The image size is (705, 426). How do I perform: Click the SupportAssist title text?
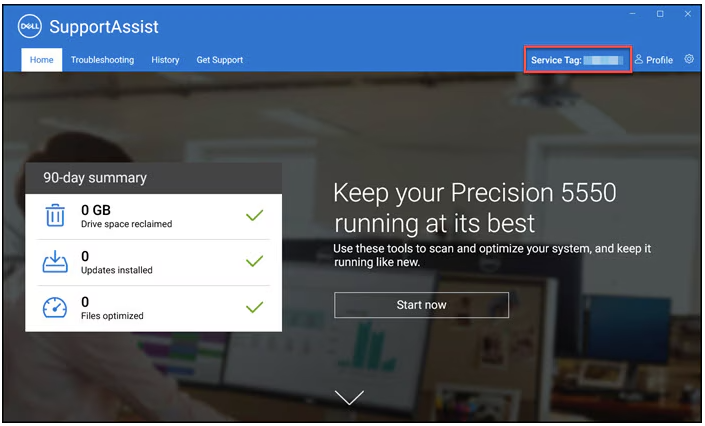104,27
